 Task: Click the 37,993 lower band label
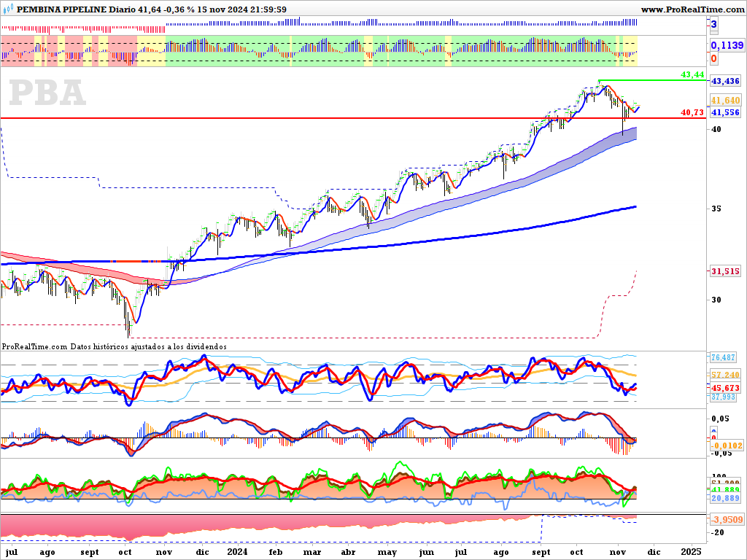point(723,397)
